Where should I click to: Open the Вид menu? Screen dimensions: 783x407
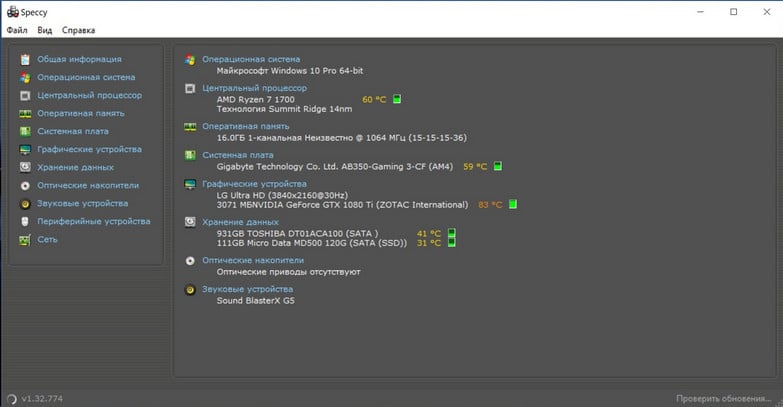pyautogui.click(x=45, y=30)
